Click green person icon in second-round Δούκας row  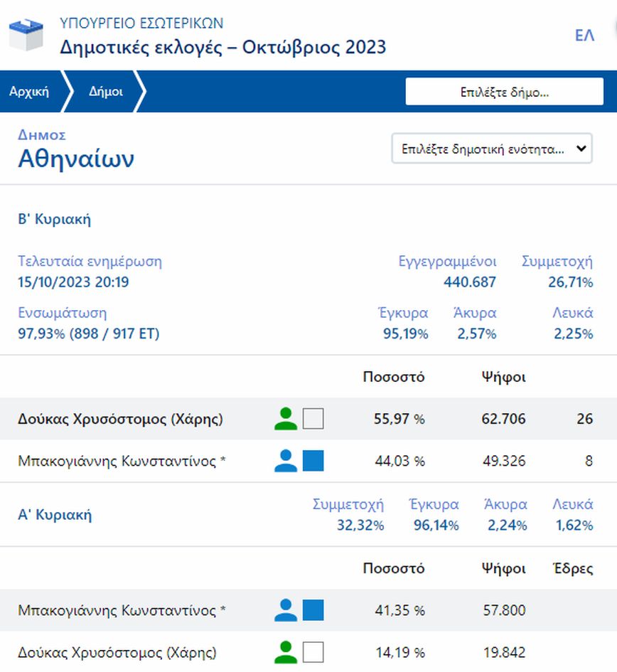(286, 419)
